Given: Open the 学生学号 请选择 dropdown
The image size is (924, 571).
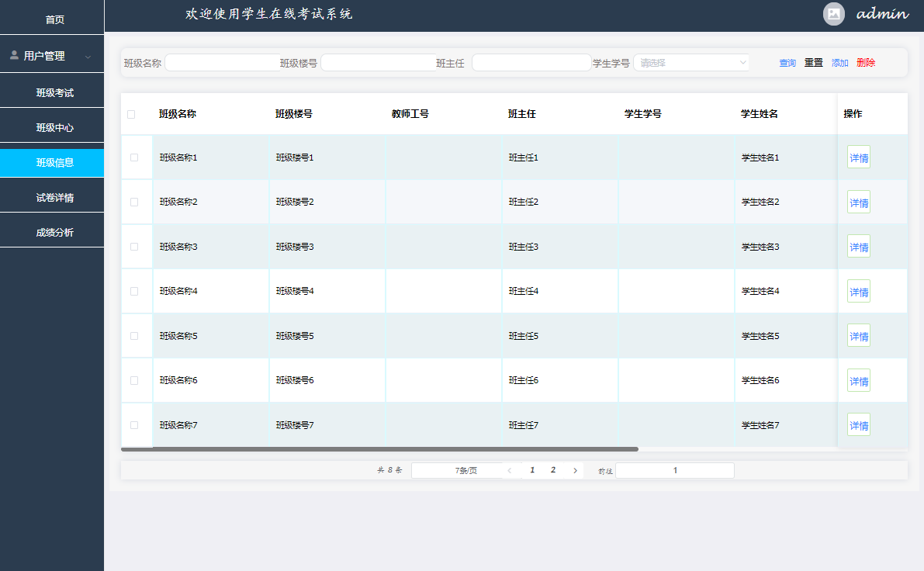Looking at the screenshot, I should coord(691,63).
